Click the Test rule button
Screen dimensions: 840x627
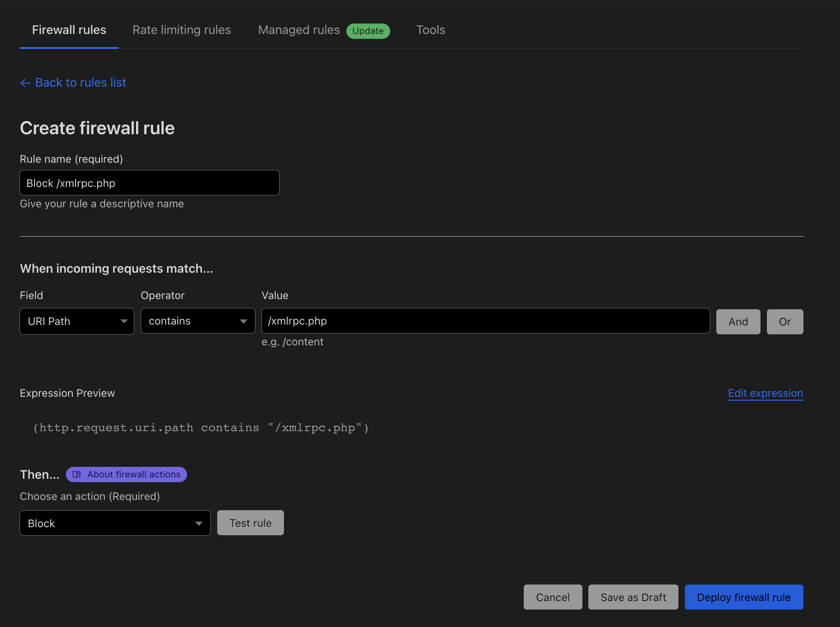[x=250, y=523]
